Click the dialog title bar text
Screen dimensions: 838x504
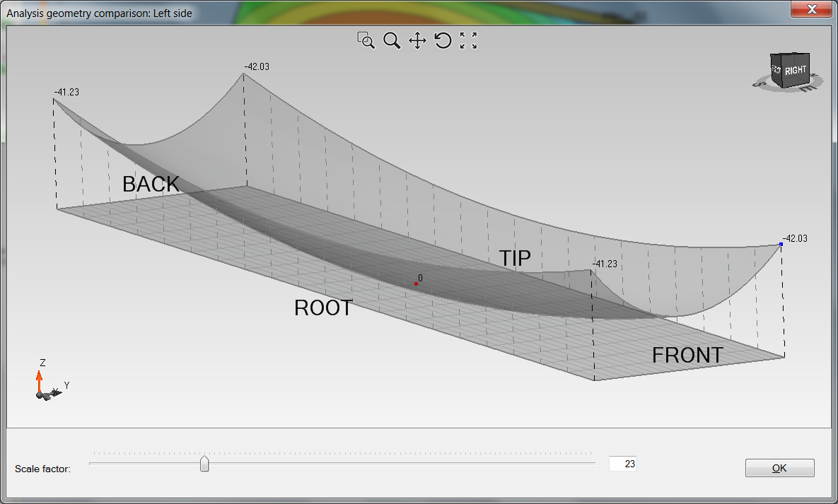[x=99, y=13]
